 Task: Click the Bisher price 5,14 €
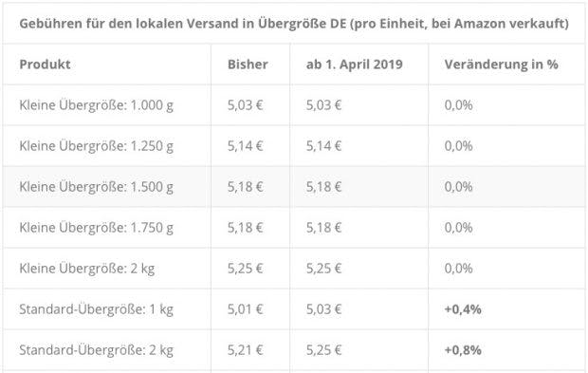tap(246, 146)
